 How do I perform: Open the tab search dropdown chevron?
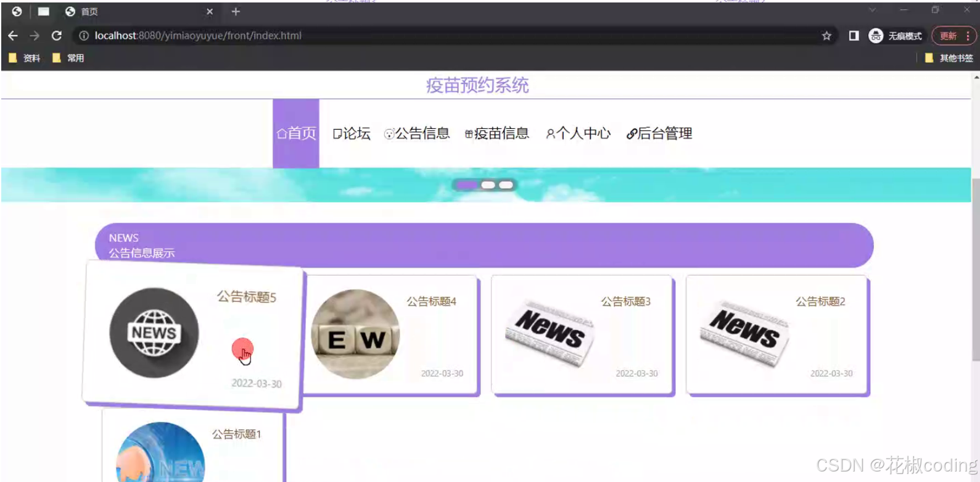[872, 10]
